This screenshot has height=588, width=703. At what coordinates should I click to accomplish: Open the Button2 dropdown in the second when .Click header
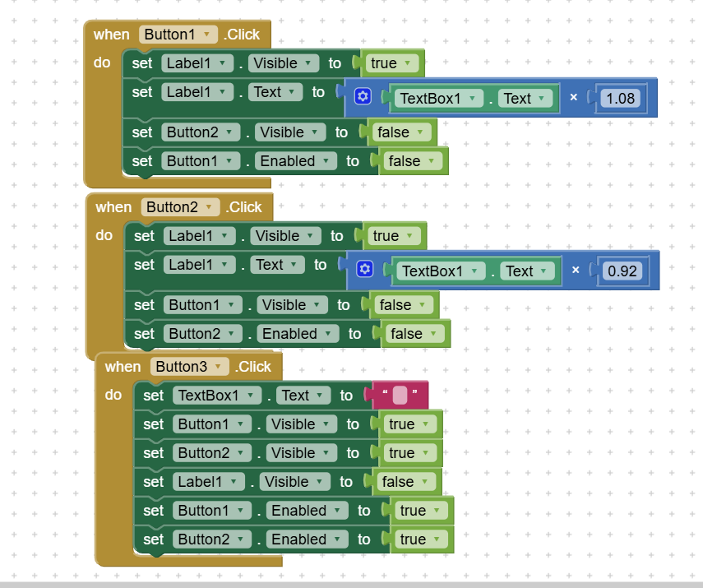pyautogui.click(x=180, y=207)
